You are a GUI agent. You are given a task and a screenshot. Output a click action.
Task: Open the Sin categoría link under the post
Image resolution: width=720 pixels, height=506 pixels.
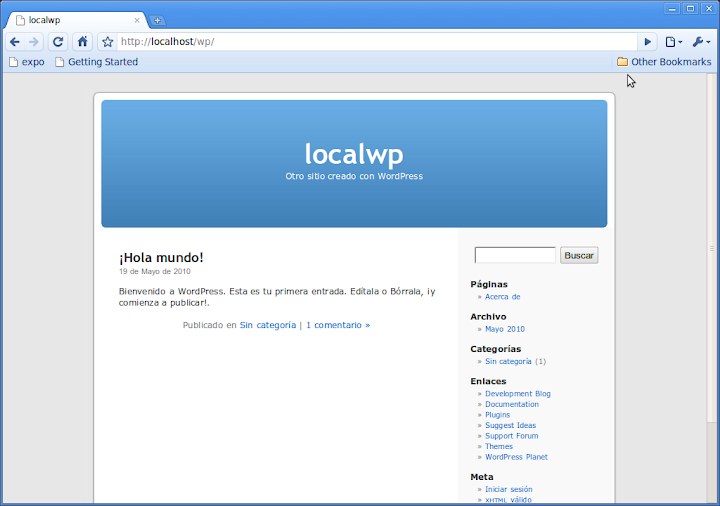(268, 325)
